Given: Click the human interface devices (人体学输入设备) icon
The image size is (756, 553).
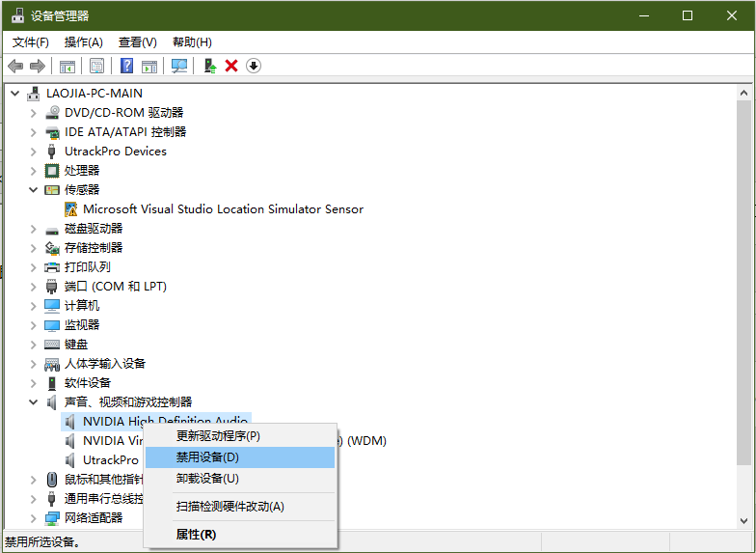Looking at the screenshot, I should [52, 364].
